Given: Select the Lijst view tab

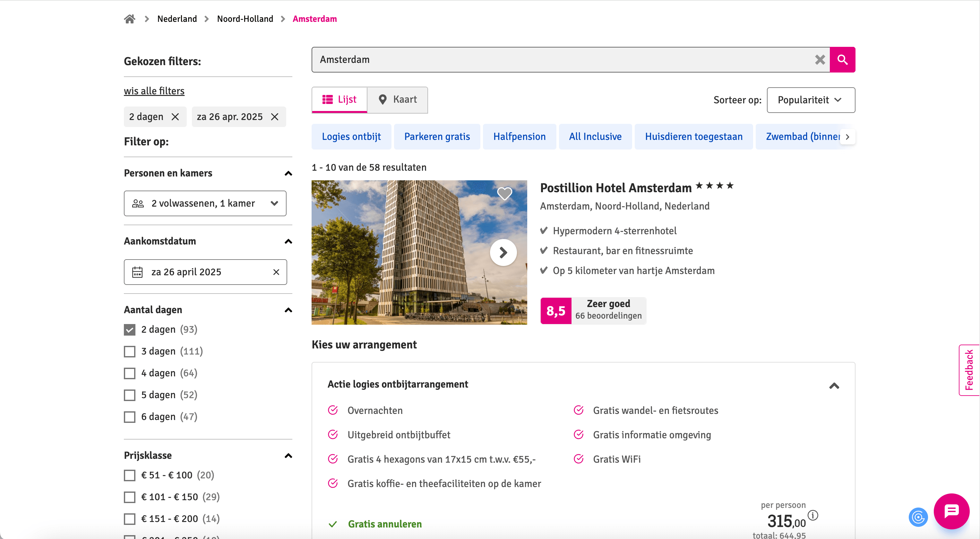Looking at the screenshot, I should (x=339, y=99).
